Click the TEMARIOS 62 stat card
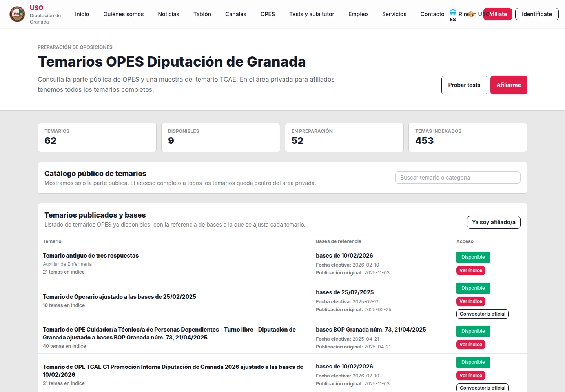This screenshot has width=565, height=392. pyautogui.click(x=97, y=138)
